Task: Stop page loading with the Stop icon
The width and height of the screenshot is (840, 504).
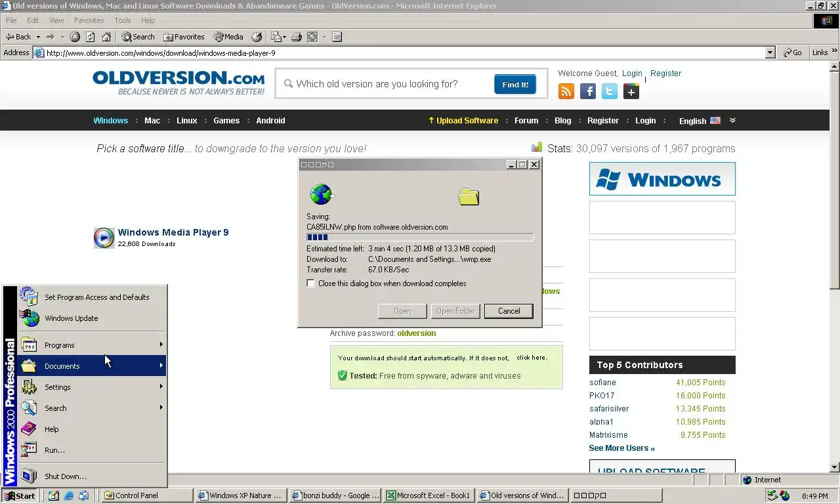Action: click(x=75, y=37)
